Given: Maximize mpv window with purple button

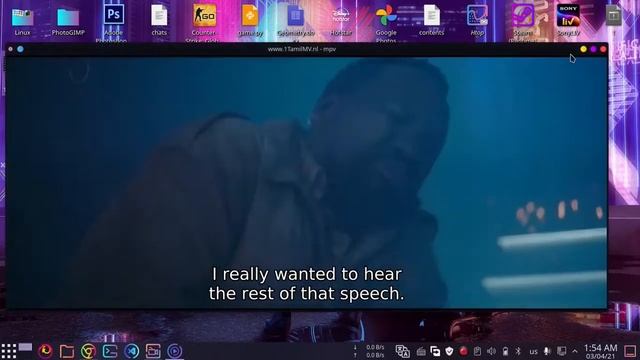Looking at the screenshot, I should coord(593,49).
